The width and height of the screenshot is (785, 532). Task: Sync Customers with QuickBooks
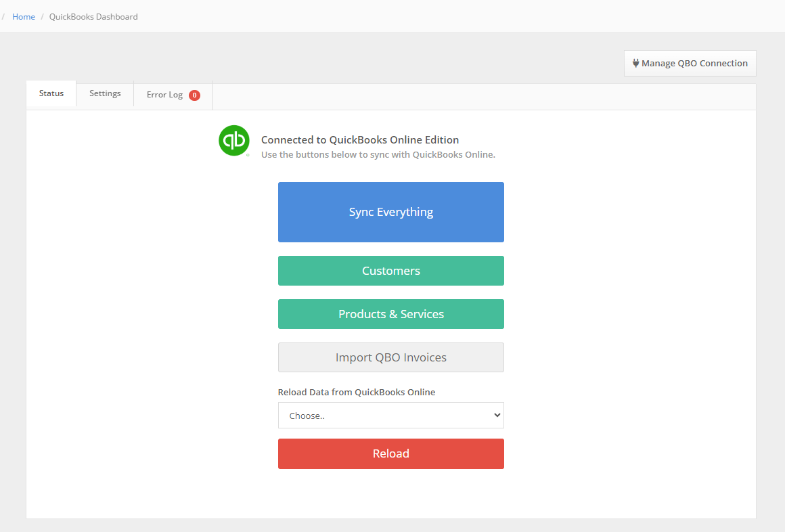pos(391,271)
